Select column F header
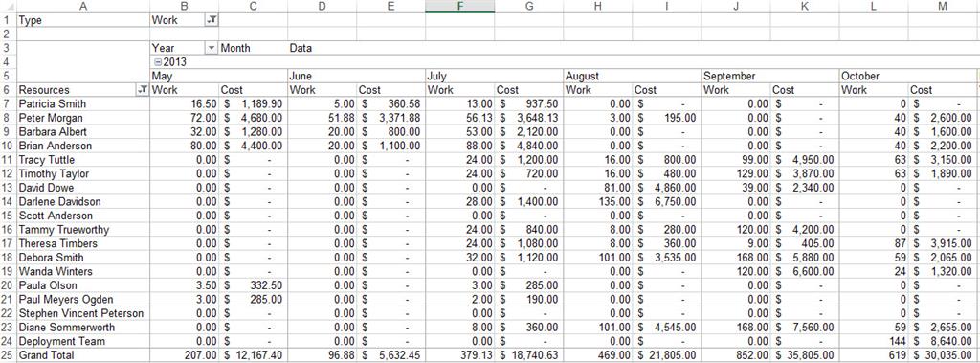 click(460, 7)
